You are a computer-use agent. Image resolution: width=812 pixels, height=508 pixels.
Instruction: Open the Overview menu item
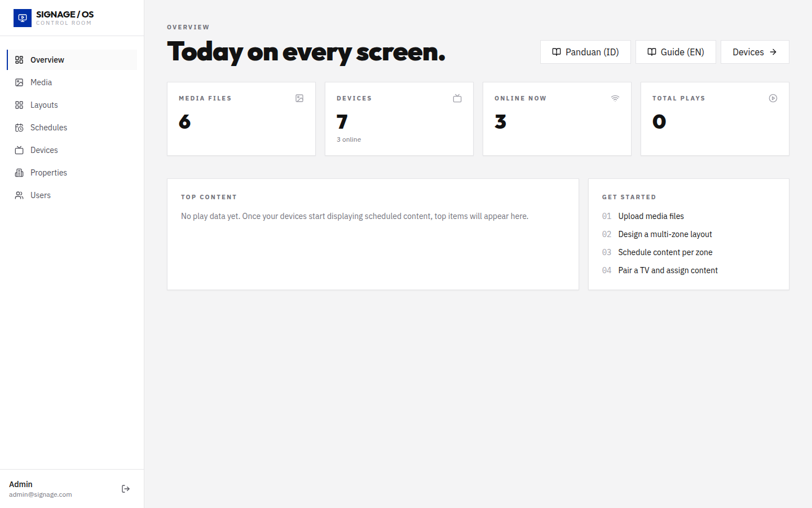point(72,60)
